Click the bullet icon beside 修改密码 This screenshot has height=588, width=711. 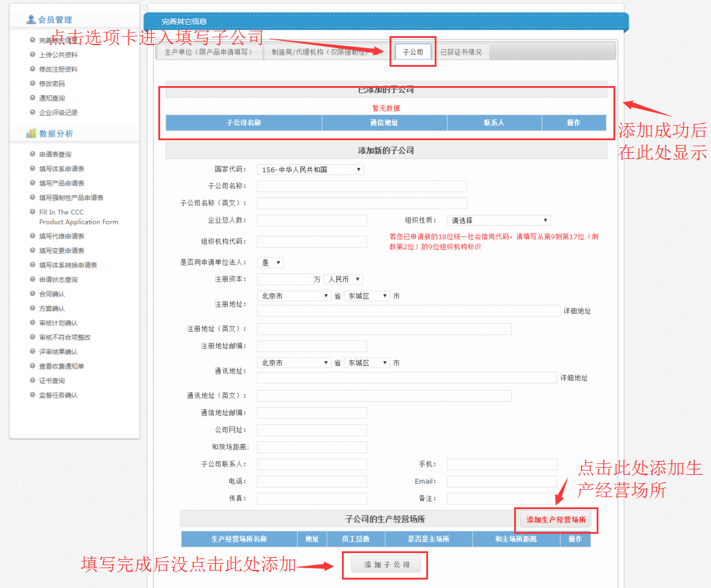coord(33,84)
